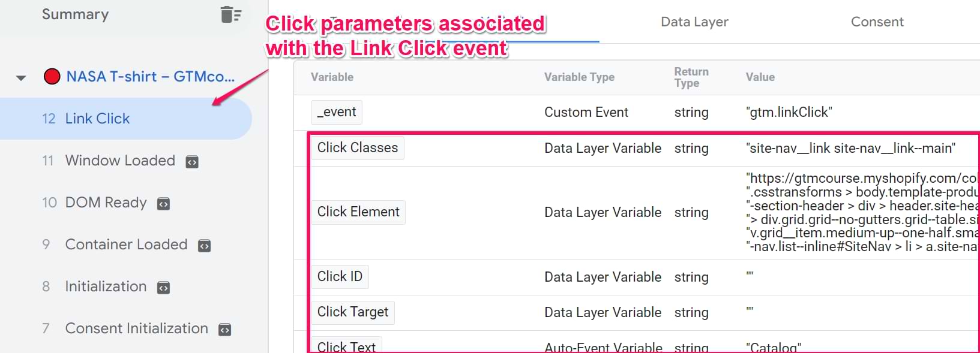Open the Summary view
Image resolution: width=980 pixels, height=353 pixels.
76,14
